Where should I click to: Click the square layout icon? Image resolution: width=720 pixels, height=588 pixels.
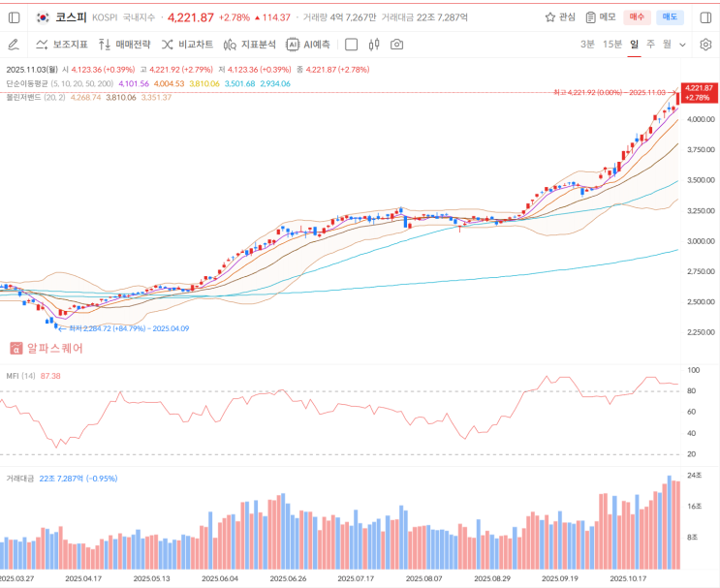point(351,45)
